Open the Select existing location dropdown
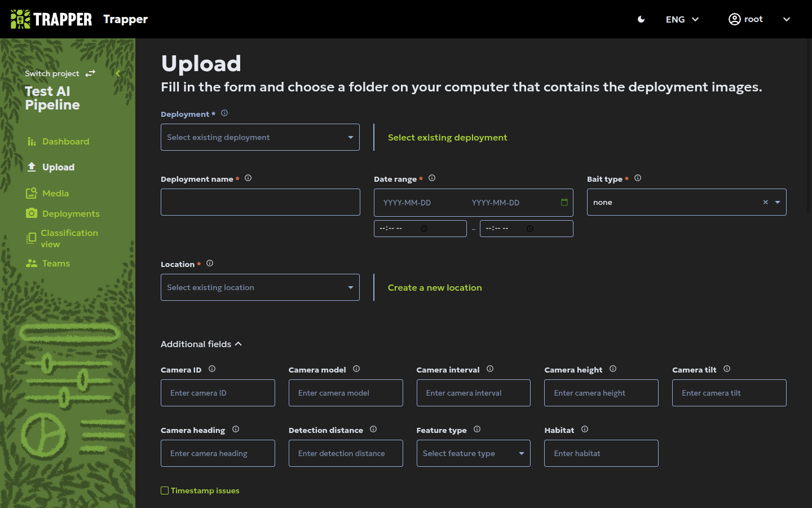This screenshot has height=508, width=812. coord(260,287)
